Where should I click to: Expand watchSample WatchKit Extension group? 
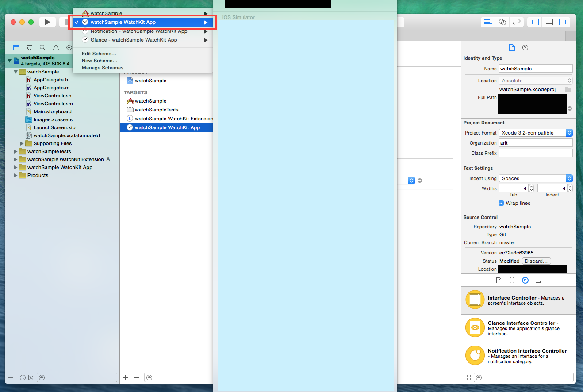pos(16,159)
